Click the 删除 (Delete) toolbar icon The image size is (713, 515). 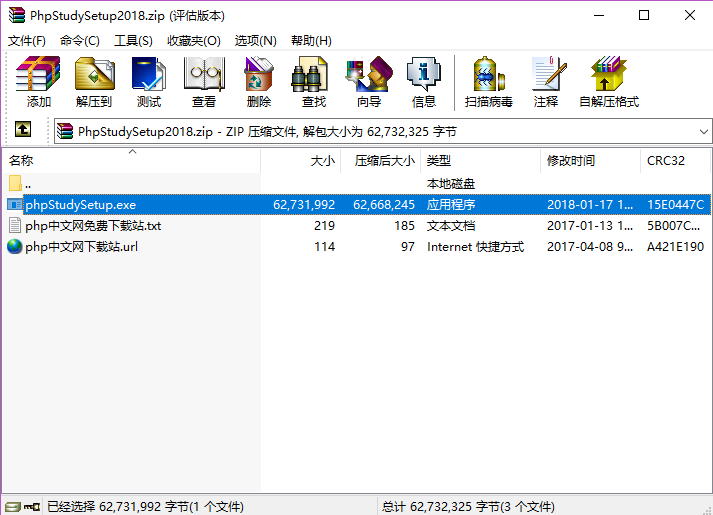click(x=259, y=81)
